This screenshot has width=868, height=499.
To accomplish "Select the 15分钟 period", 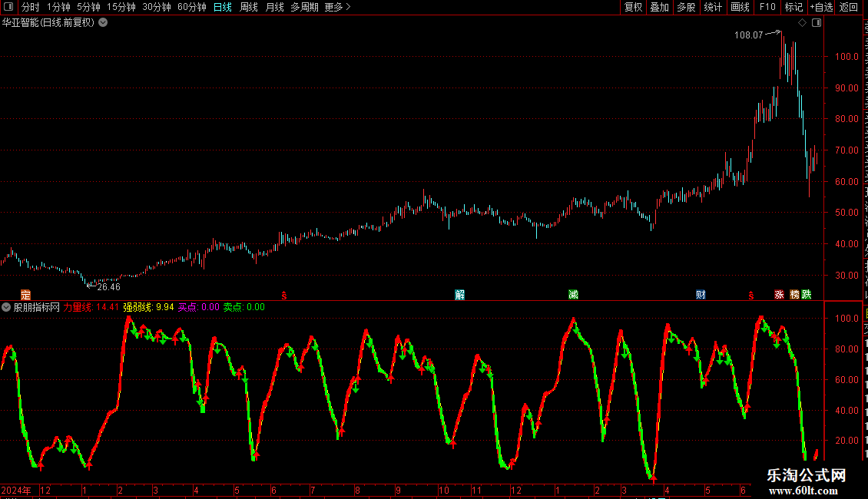I will click(x=121, y=7).
